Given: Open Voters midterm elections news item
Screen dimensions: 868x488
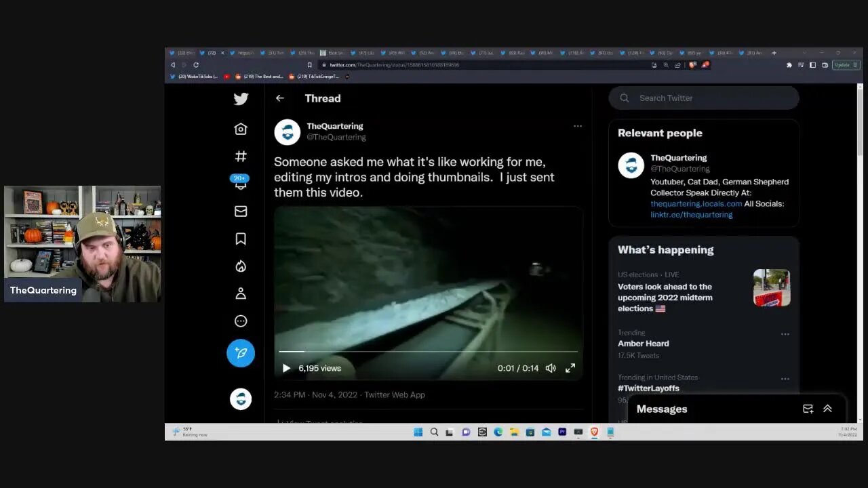Looking at the screenshot, I should [665, 298].
